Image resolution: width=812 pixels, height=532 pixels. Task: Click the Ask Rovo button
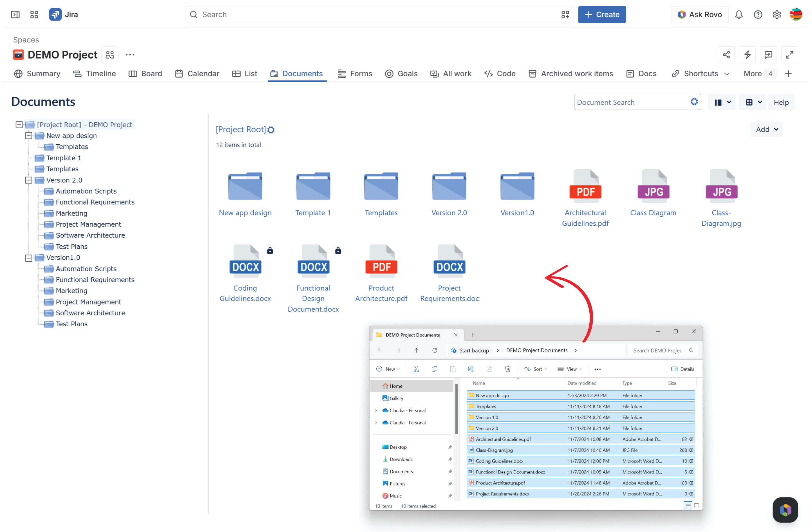pyautogui.click(x=699, y=14)
